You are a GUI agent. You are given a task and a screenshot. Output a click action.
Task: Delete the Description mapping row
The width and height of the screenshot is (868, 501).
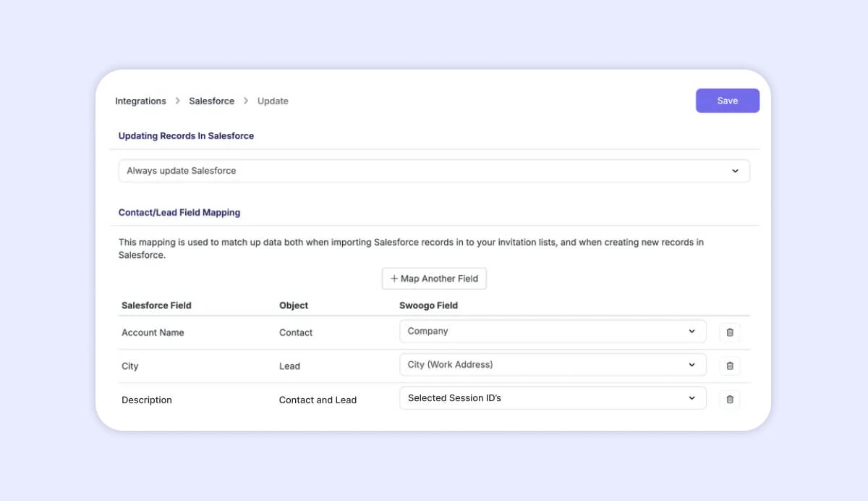729,399
